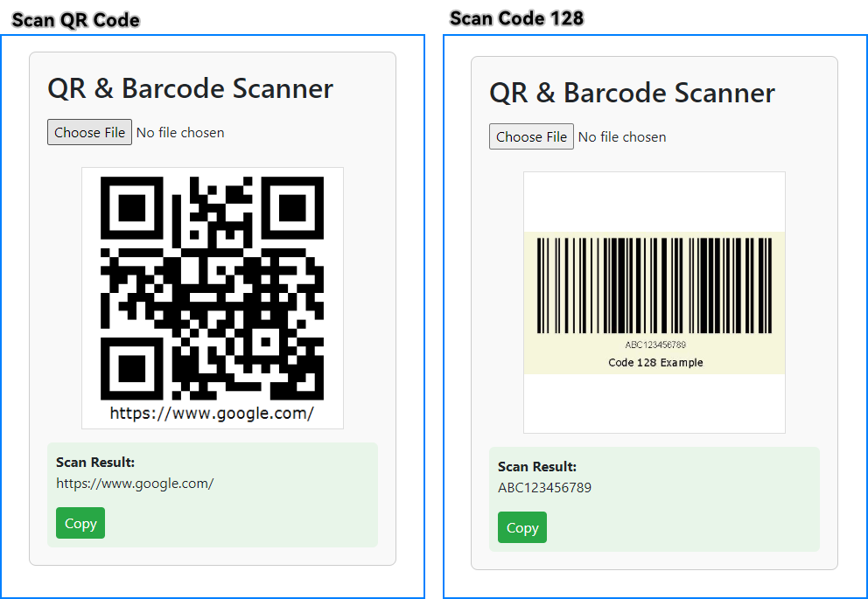868x599 pixels.
Task: Click the No file chosen label on the right
Action: [622, 136]
